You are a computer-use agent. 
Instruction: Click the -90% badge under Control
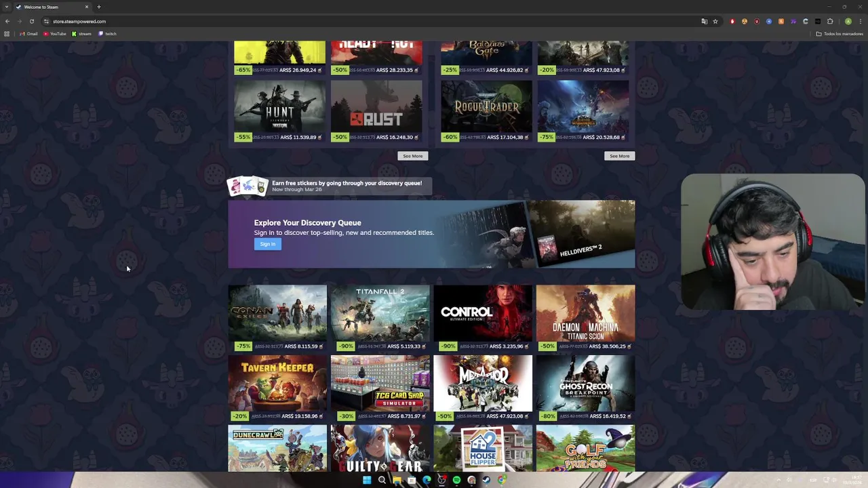448,346
